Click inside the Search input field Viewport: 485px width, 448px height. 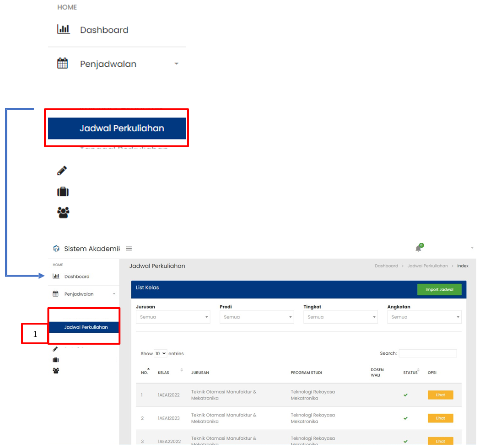point(428,353)
